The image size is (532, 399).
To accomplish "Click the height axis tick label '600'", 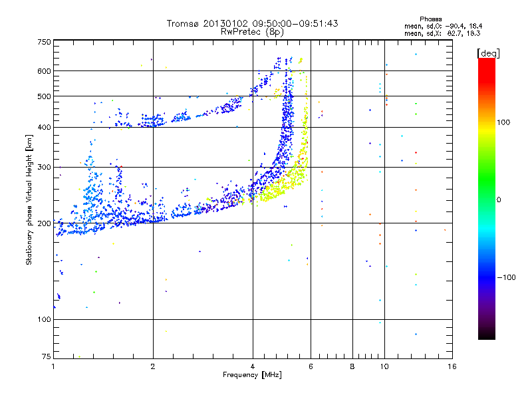I will tap(44, 71).
